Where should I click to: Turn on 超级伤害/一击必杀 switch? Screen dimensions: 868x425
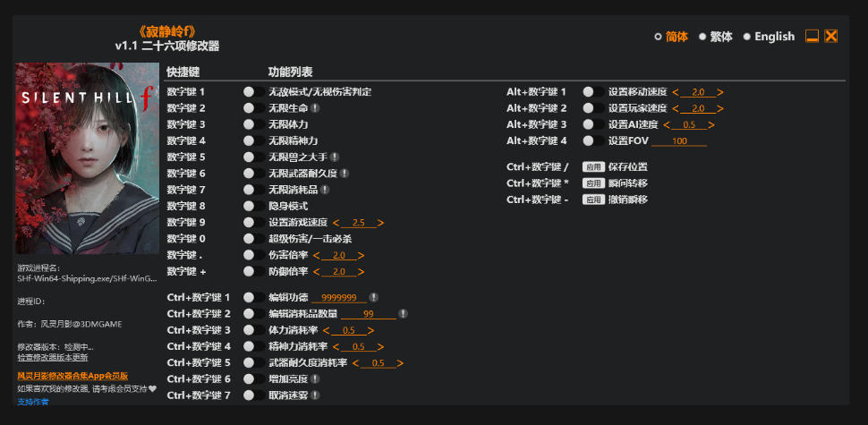(x=253, y=239)
